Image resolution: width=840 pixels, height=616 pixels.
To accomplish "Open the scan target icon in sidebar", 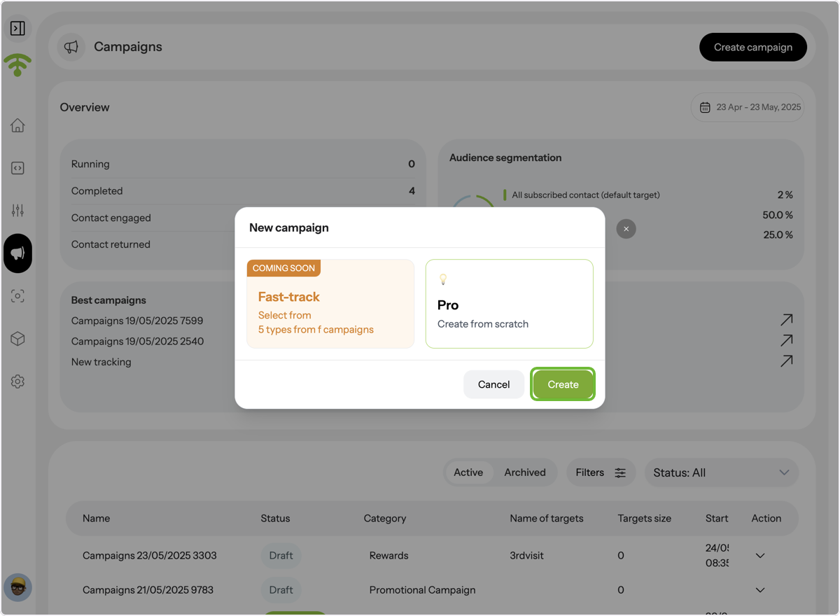I will [x=17, y=296].
